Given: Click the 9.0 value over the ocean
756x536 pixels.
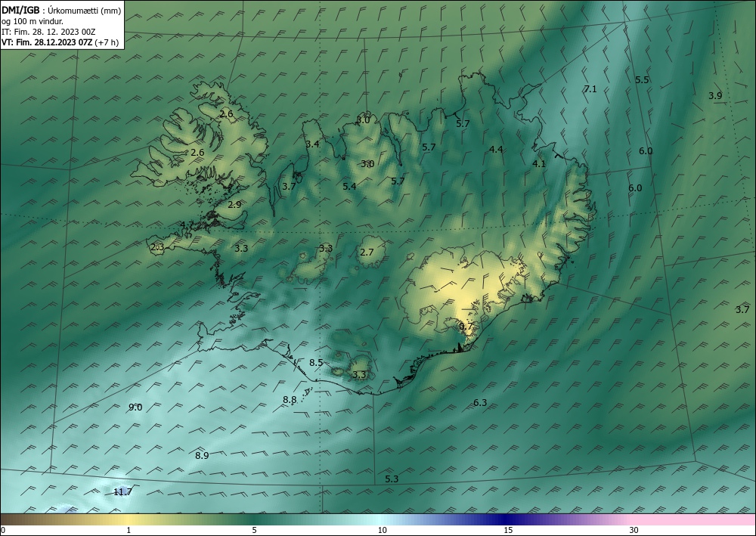Looking at the screenshot, I should (x=135, y=407).
